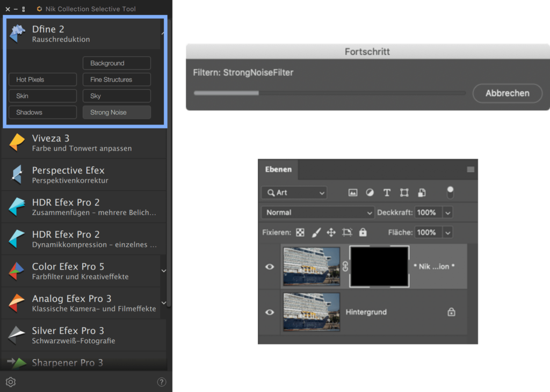This screenshot has width=550, height=392.
Task: Expand Analog Efex Pro 3 presets chevron
Action: (163, 302)
